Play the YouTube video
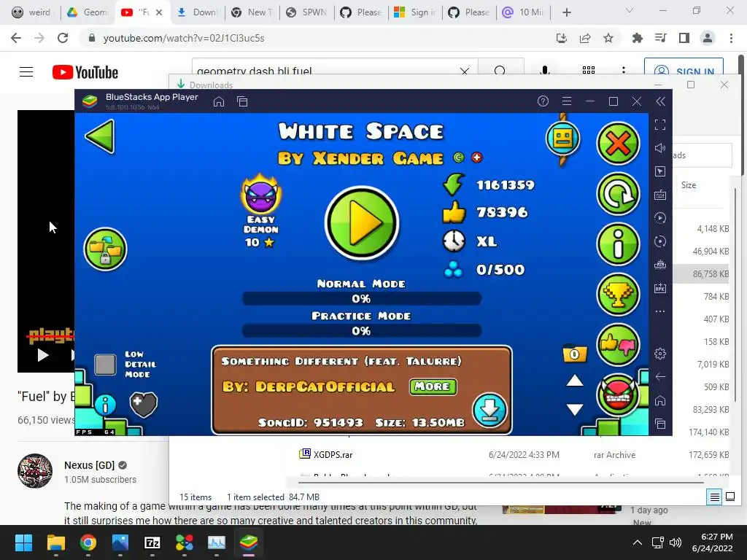 click(x=43, y=355)
